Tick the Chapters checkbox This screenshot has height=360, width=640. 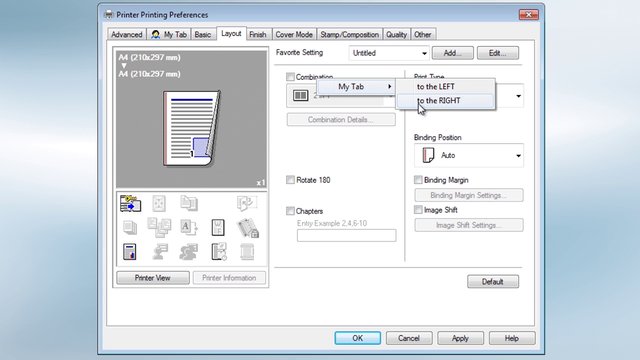point(290,211)
